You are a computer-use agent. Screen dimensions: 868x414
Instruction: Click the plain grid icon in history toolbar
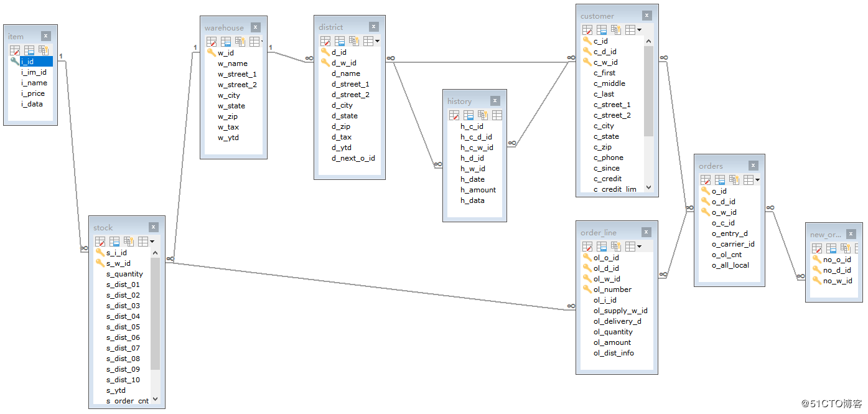pos(497,115)
